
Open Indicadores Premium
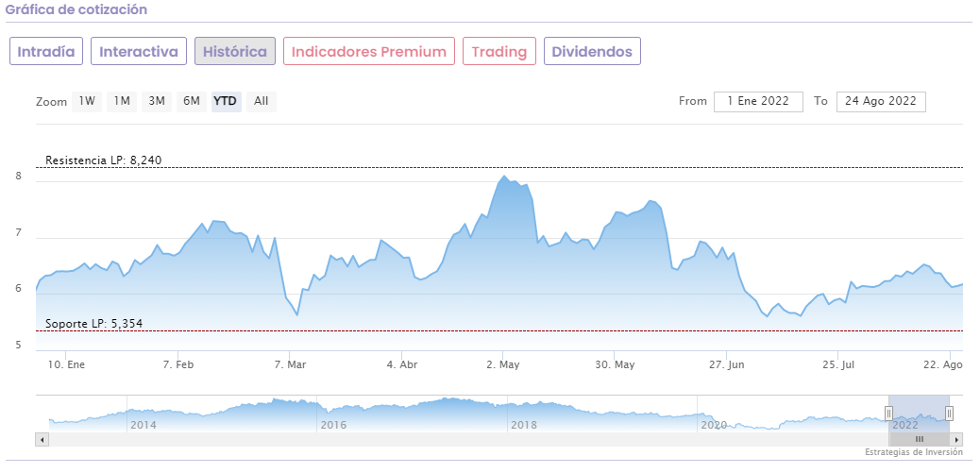pos(369,52)
